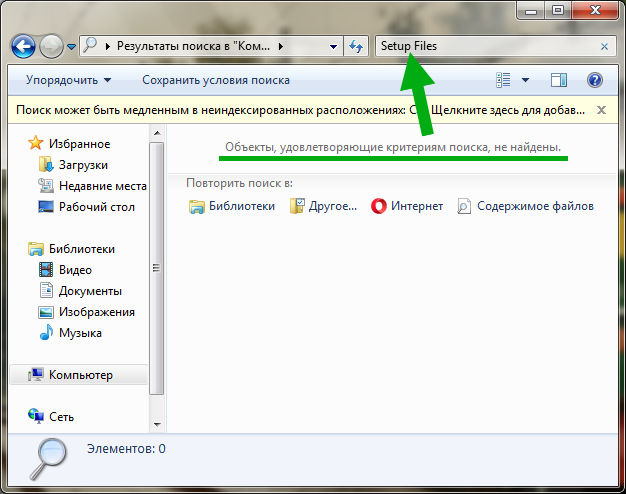Open recent pages dropdown near navigation arrows

pyautogui.click(x=71, y=47)
